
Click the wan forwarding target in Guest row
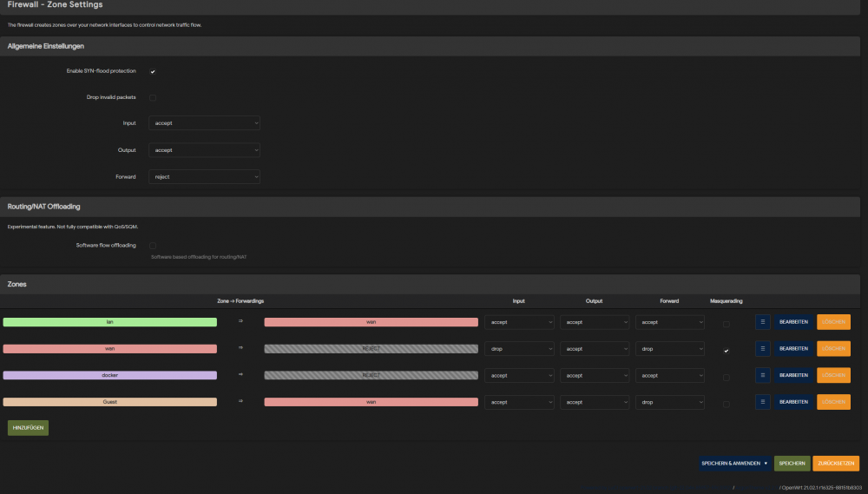pyautogui.click(x=371, y=401)
